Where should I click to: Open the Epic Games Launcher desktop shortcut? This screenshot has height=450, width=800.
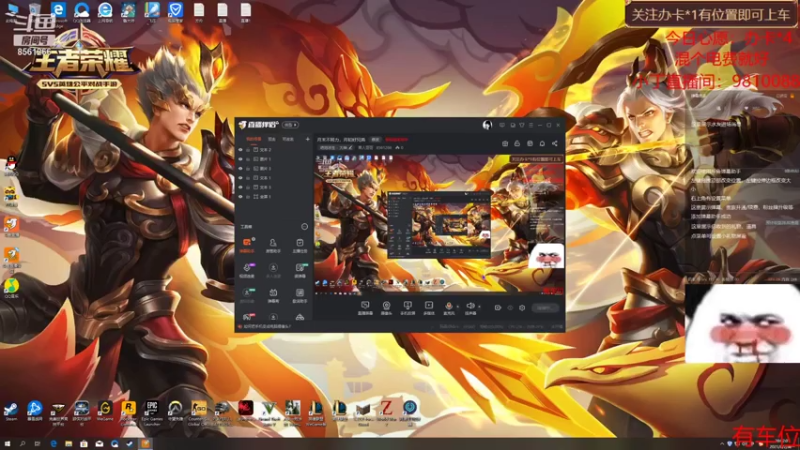pyautogui.click(x=152, y=412)
